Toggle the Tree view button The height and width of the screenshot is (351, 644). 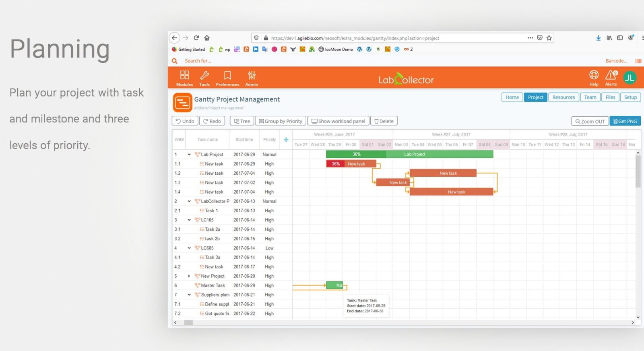[242, 121]
